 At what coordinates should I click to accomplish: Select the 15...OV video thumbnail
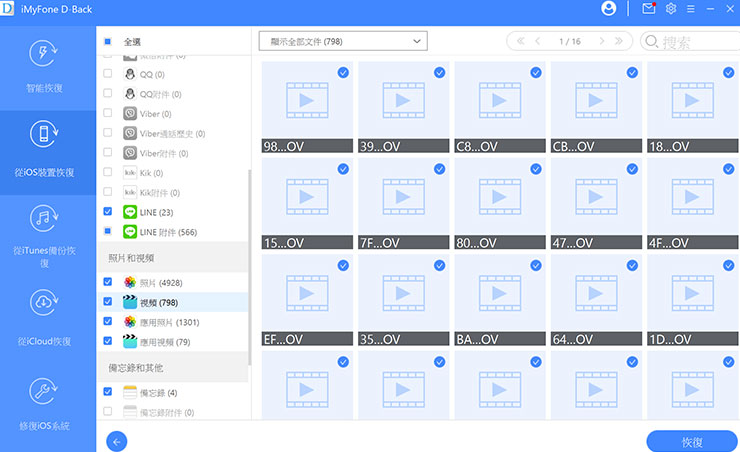click(307, 203)
